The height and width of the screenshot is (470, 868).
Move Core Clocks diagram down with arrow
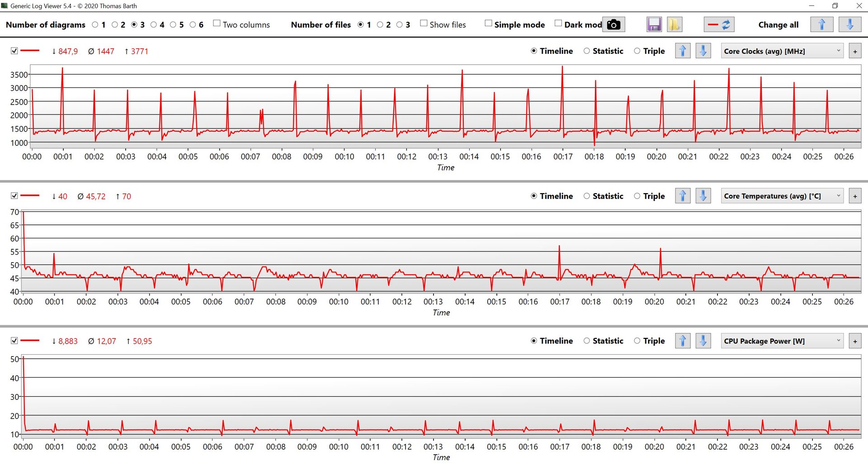point(703,51)
